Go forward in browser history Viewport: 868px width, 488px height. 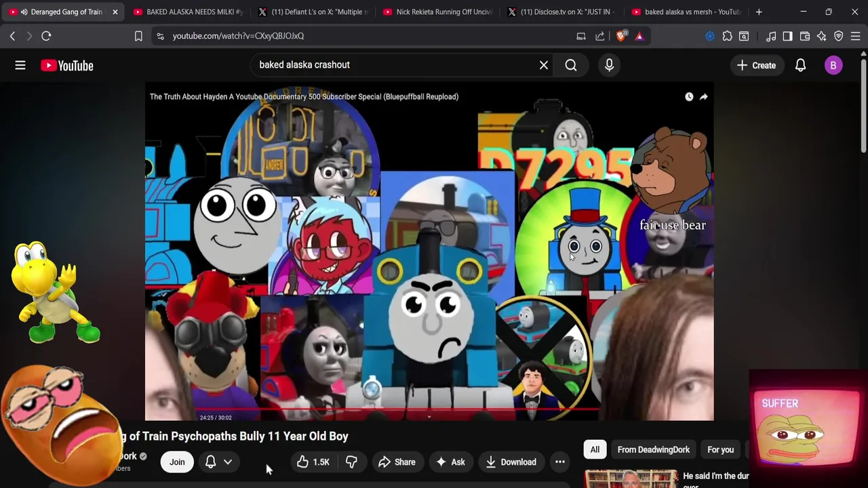click(x=28, y=36)
